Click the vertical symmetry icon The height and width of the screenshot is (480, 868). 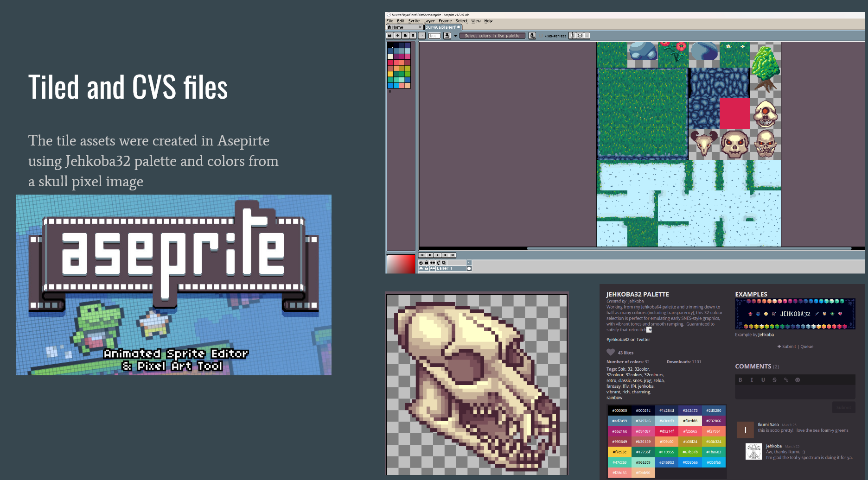572,36
